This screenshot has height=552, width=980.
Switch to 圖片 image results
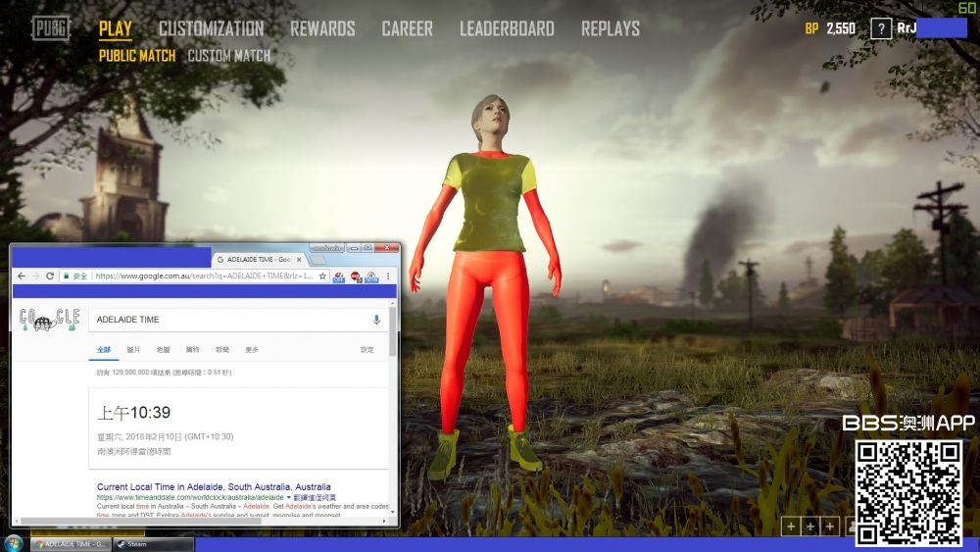click(x=133, y=349)
